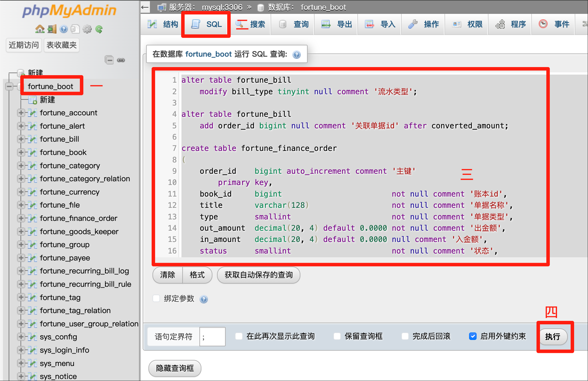Screen dimensions: 588x381
Task: Open phpMyAdmin settings gear icon
Action: point(87,29)
